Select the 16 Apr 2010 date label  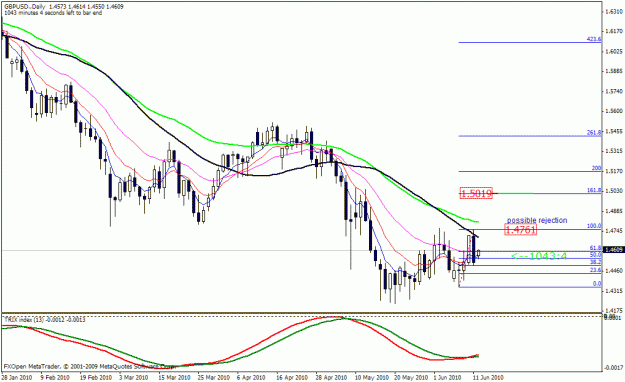(292, 377)
